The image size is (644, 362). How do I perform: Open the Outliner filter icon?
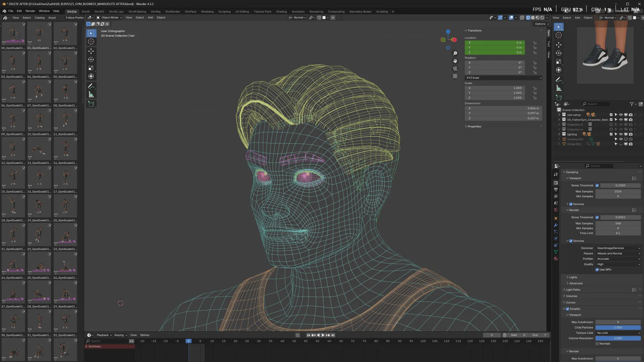click(x=632, y=104)
